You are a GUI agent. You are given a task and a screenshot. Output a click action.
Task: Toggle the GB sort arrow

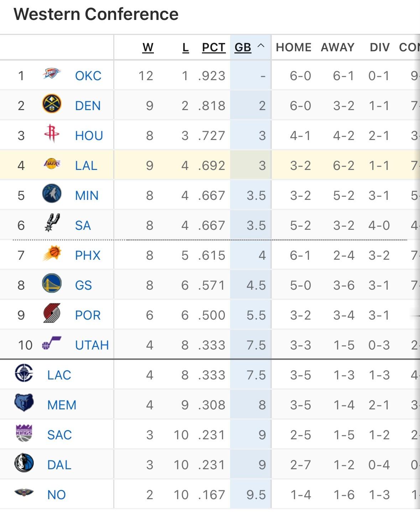pos(261,46)
